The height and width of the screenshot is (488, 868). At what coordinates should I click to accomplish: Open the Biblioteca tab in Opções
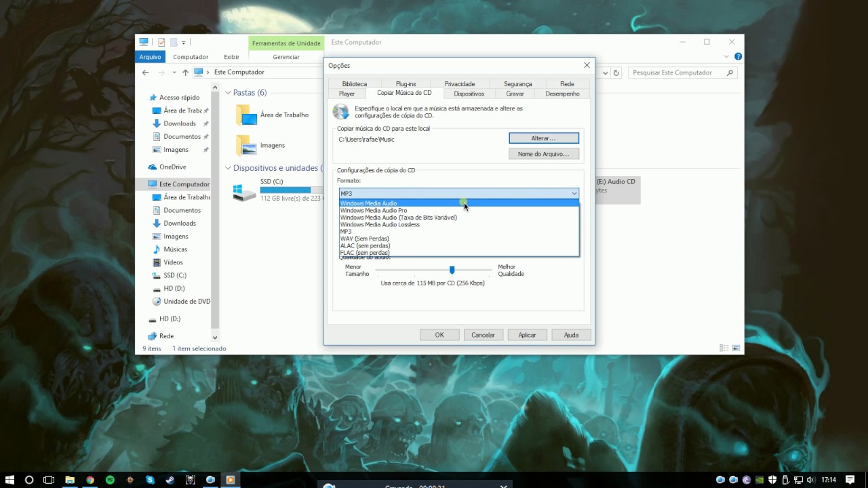(355, 84)
